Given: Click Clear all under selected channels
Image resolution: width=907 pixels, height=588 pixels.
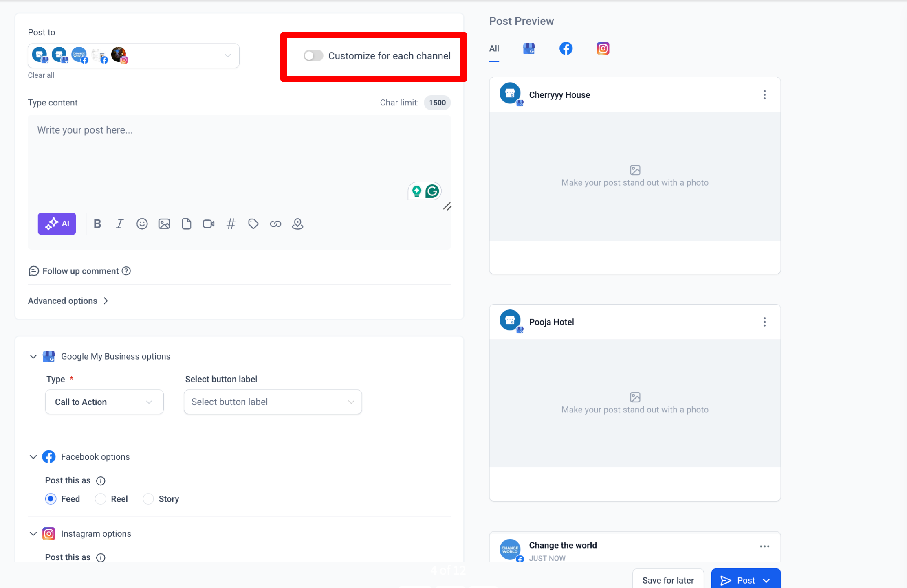Looking at the screenshot, I should [x=41, y=75].
